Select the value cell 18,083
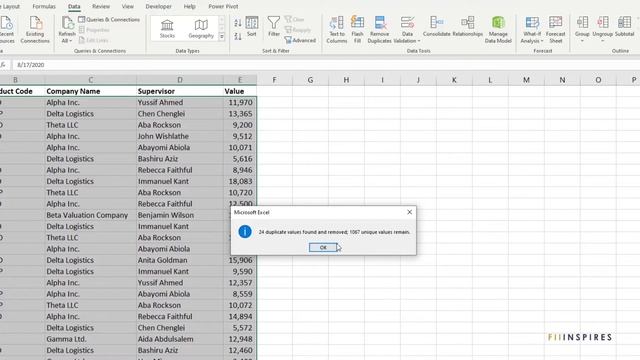640x360 pixels. coord(240,181)
